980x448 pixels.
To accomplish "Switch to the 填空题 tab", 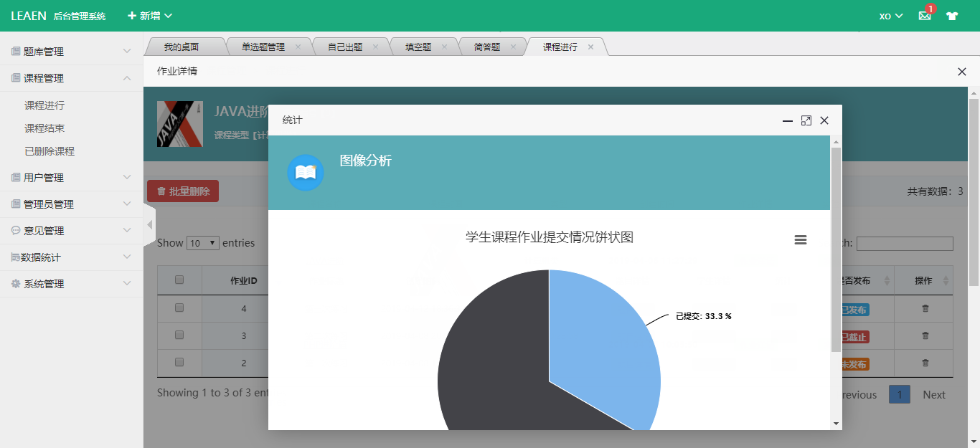I will [x=418, y=47].
